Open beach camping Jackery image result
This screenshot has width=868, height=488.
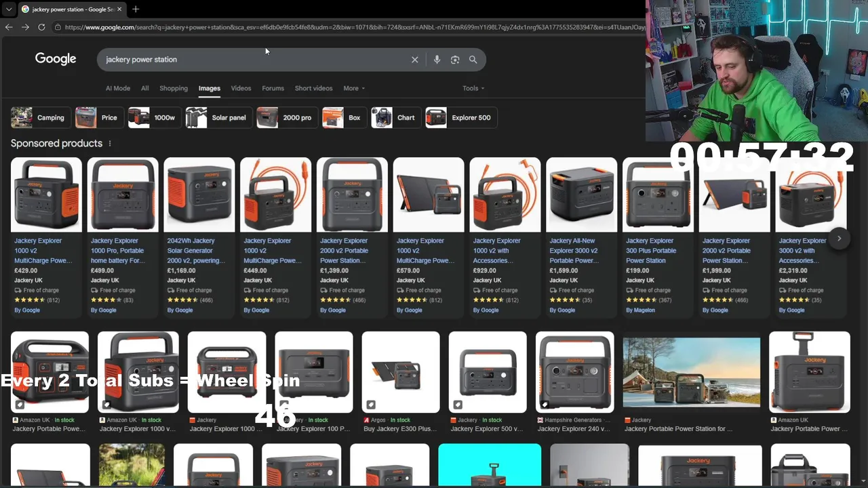point(692,372)
